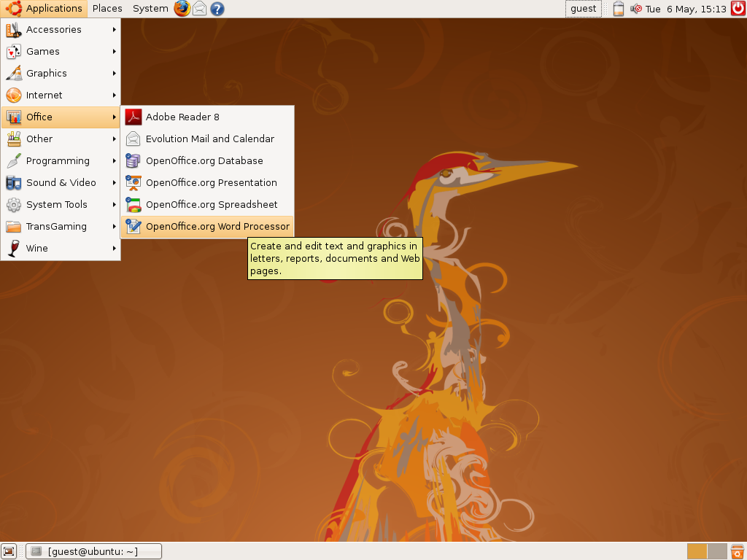Click the TransGaming folder icon
The image size is (747, 560).
tap(14, 227)
